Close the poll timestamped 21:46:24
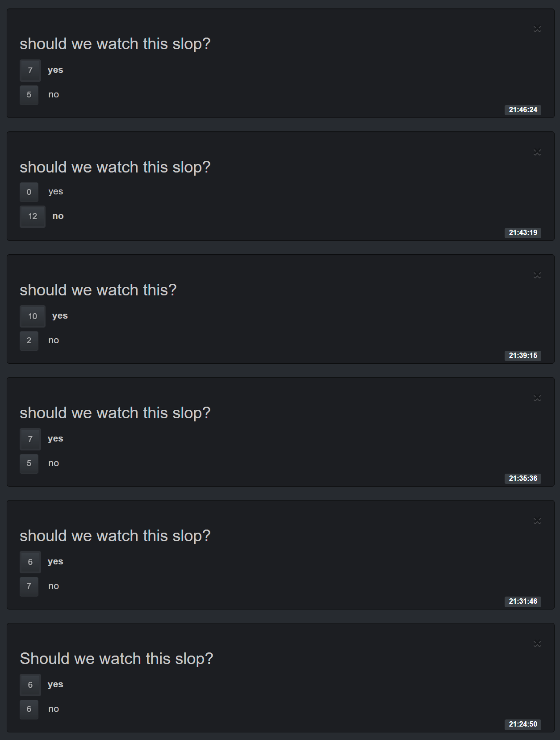 tap(537, 29)
